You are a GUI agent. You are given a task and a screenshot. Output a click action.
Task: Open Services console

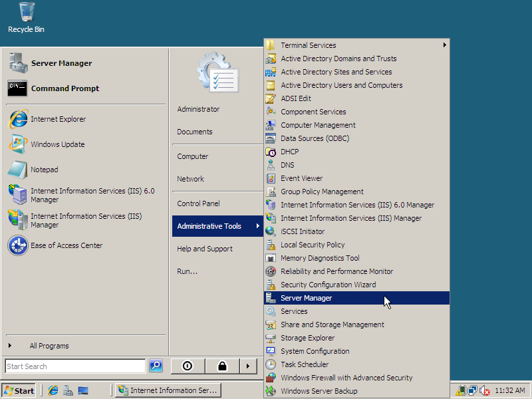(x=356, y=311)
